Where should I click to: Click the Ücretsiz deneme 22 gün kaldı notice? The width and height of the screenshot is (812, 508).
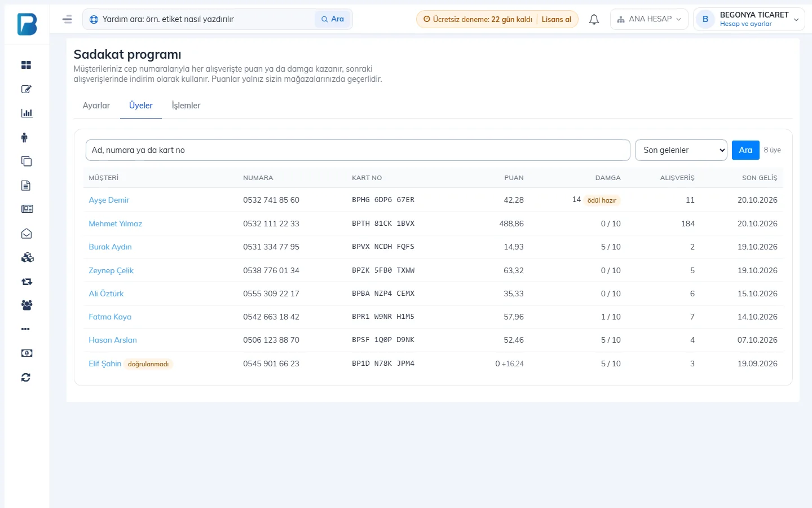(478, 19)
